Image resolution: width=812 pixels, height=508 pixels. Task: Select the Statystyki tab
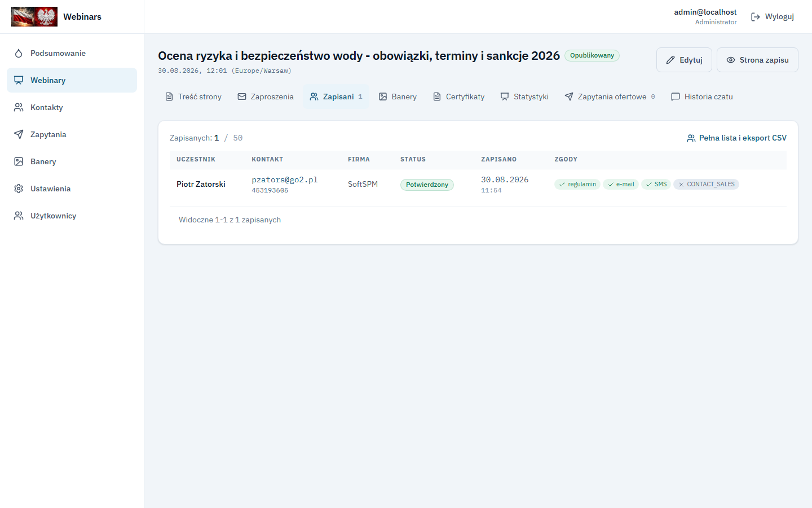point(524,97)
